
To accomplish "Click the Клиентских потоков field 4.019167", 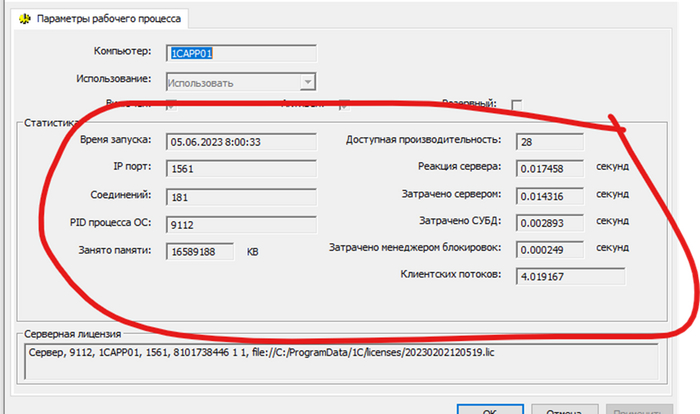I will click(571, 276).
